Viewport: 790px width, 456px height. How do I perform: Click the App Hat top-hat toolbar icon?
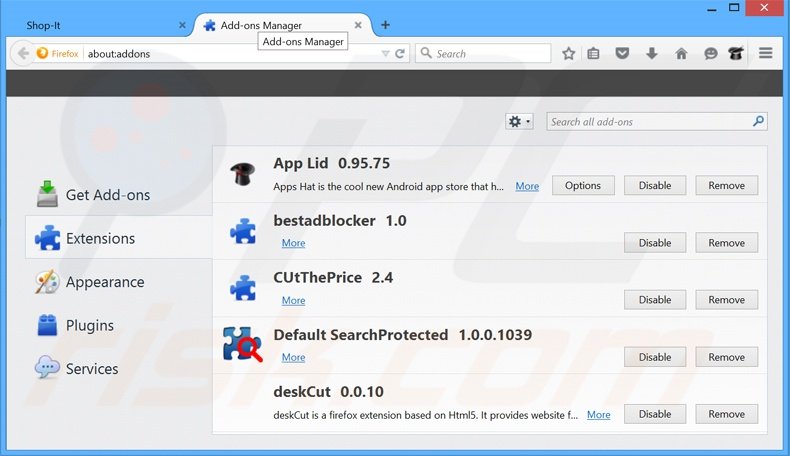(736, 53)
